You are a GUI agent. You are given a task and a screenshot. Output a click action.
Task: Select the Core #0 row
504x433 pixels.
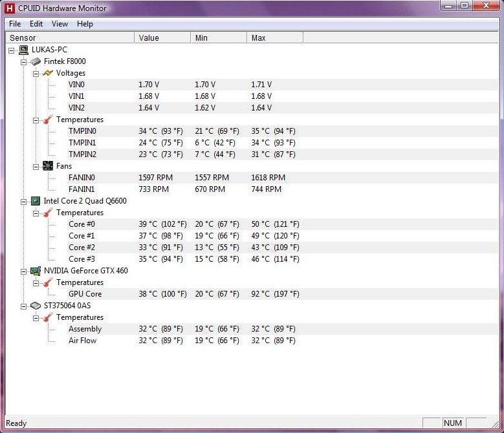(283, 224)
